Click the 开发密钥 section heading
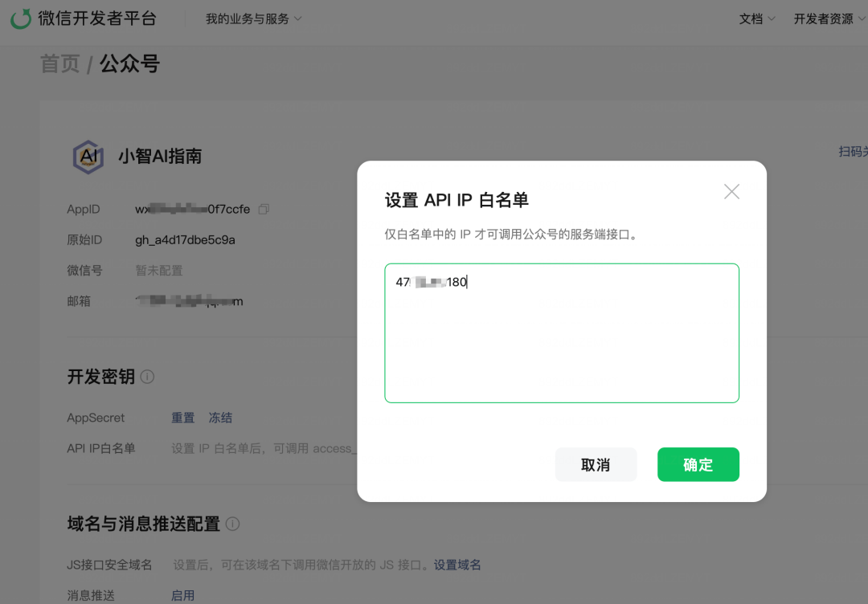 tap(100, 377)
